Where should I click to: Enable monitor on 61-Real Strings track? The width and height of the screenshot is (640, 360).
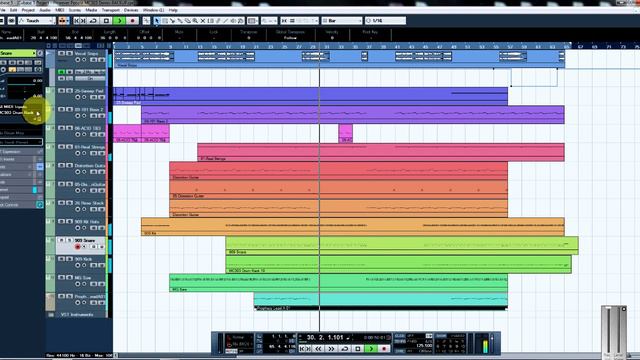point(84,153)
